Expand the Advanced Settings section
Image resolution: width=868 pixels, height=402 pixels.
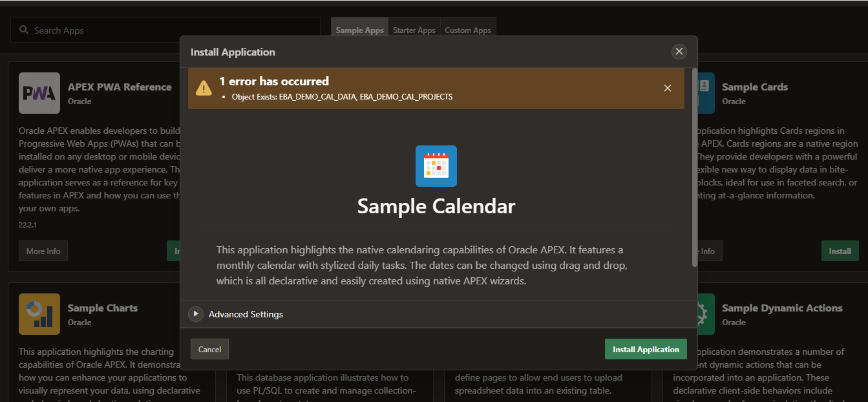195,314
